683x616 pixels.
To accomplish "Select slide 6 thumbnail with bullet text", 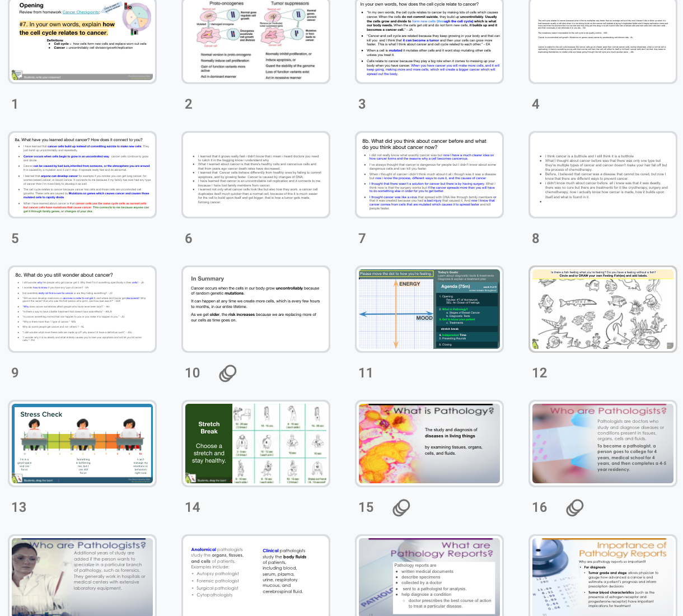I will (x=256, y=175).
